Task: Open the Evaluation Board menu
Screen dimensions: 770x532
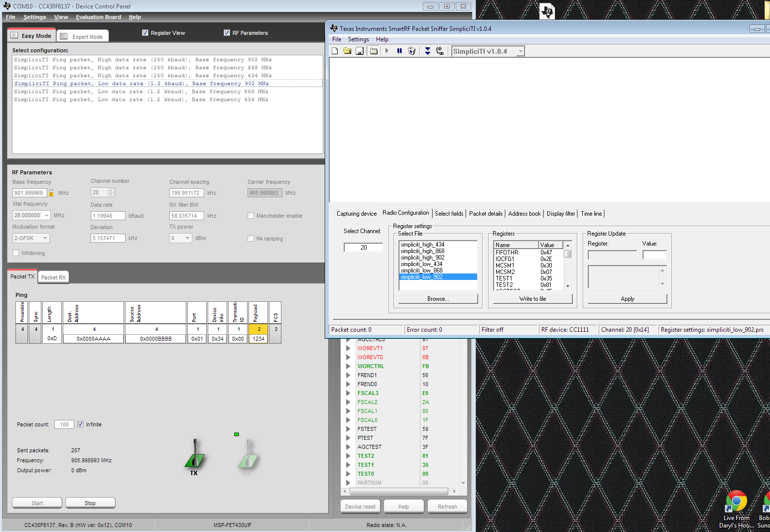Action: coord(99,17)
